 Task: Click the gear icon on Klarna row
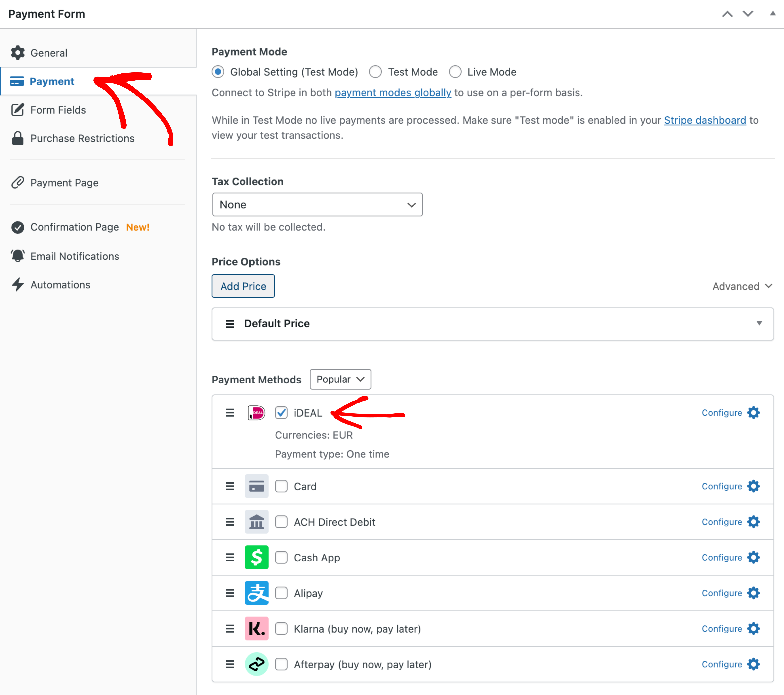point(753,629)
